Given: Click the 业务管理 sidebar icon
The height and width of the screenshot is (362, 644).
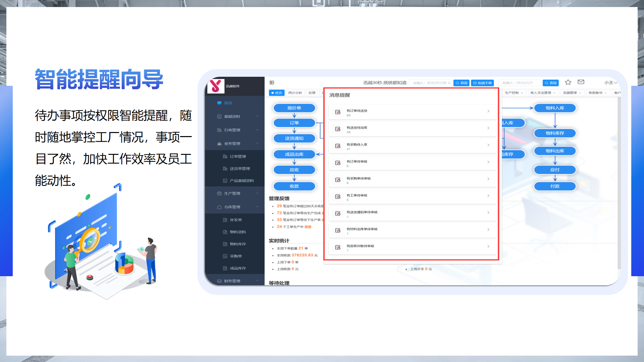Looking at the screenshot, I should click(219, 143).
